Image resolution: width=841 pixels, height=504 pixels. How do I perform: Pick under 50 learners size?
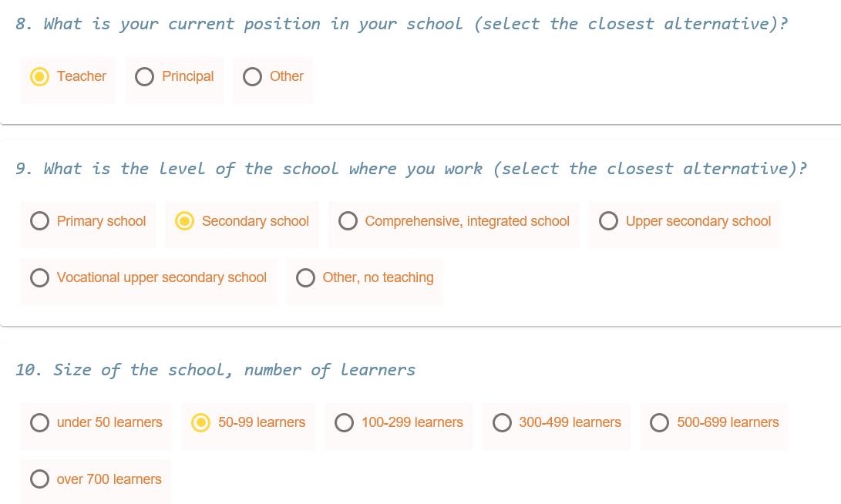click(40, 422)
